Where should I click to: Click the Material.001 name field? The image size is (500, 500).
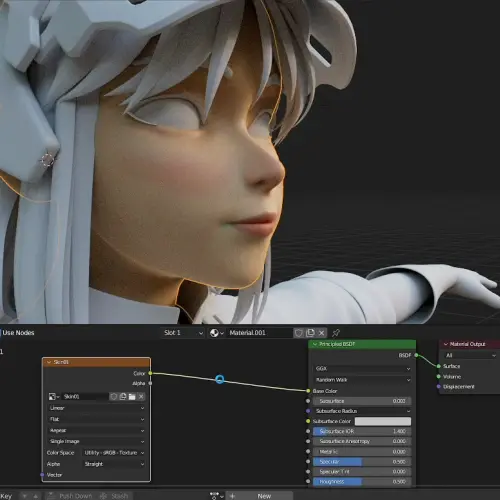(259, 333)
